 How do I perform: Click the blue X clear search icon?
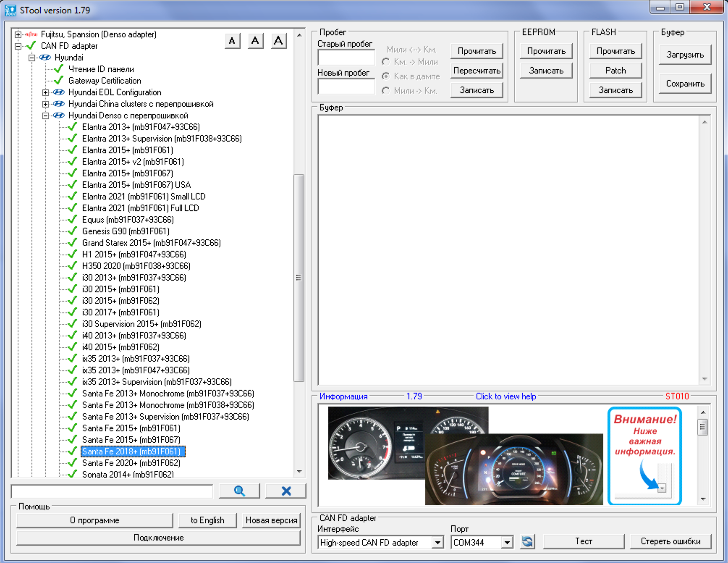point(286,491)
